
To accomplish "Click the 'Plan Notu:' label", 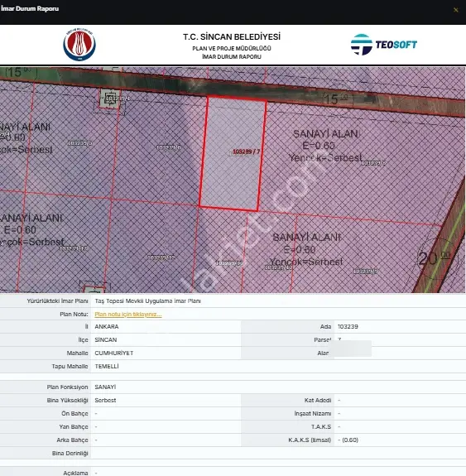I will [74, 315].
